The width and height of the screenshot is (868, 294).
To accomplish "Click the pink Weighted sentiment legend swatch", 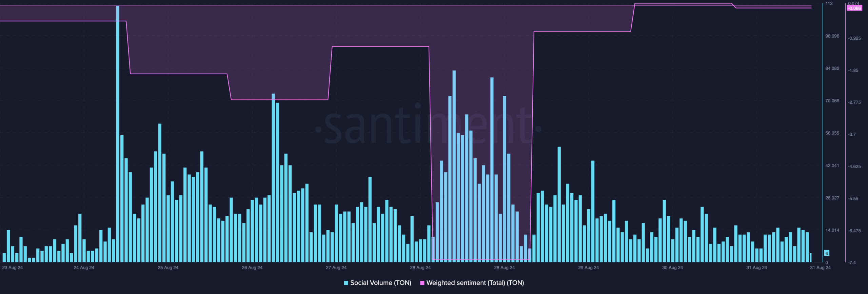I will coord(422,283).
